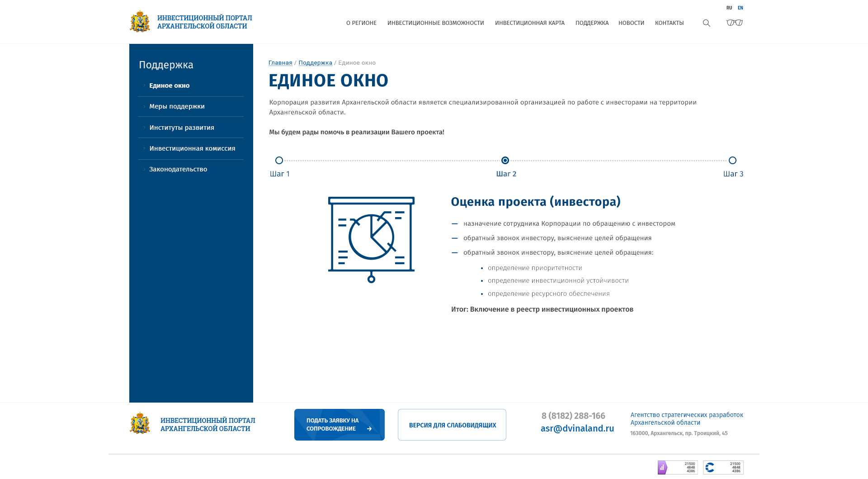This screenshot has width=868, height=479.
Task: Click the glasses accessibility icon
Action: click(x=735, y=23)
